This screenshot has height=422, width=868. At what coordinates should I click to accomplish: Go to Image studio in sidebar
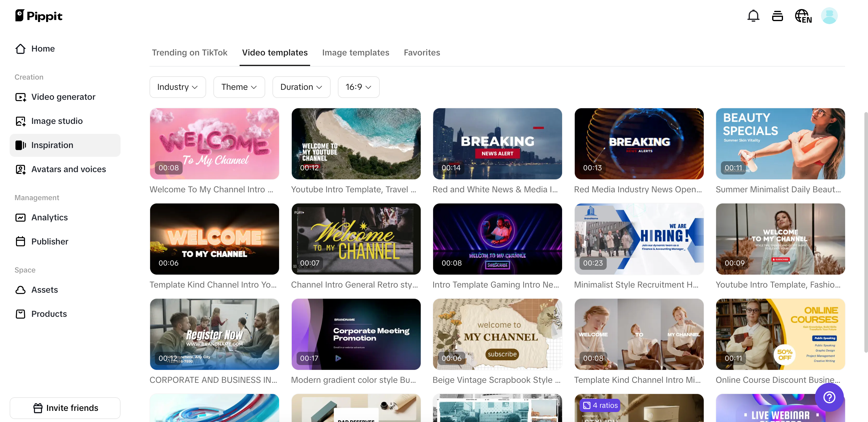pos(57,121)
